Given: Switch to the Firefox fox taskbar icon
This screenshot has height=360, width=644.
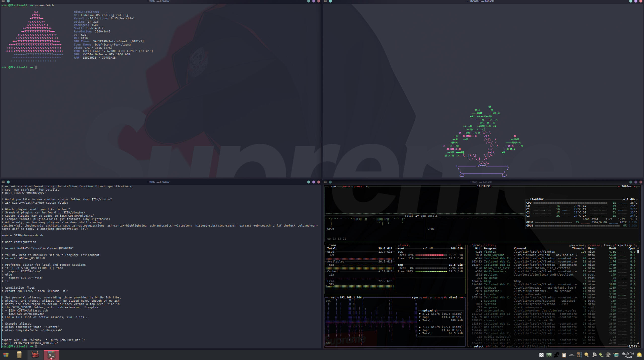Looking at the screenshot, I should click(x=35, y=355).
